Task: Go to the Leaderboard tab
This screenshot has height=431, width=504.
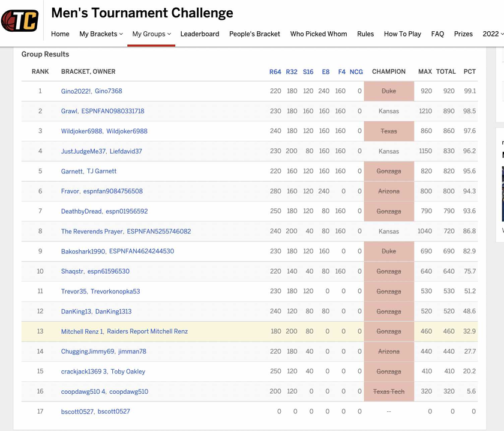Action: point(200,34)
